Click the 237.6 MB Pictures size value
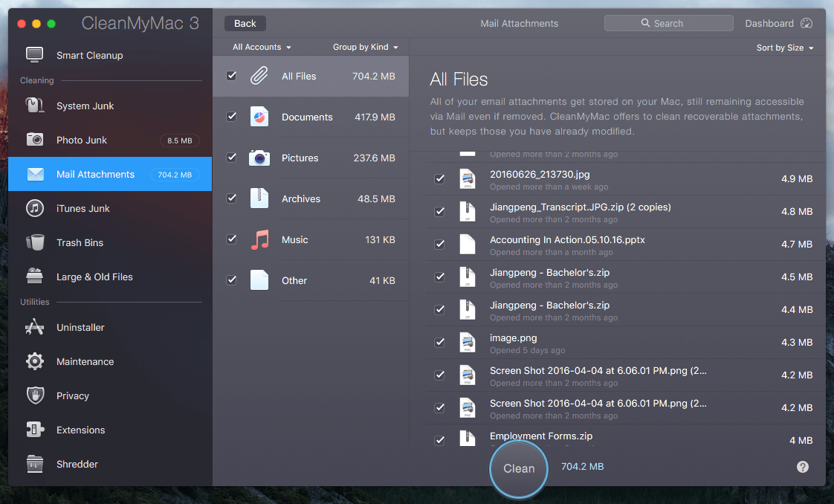The width and height of the screenshot is (834, 504). coord(374,158)
